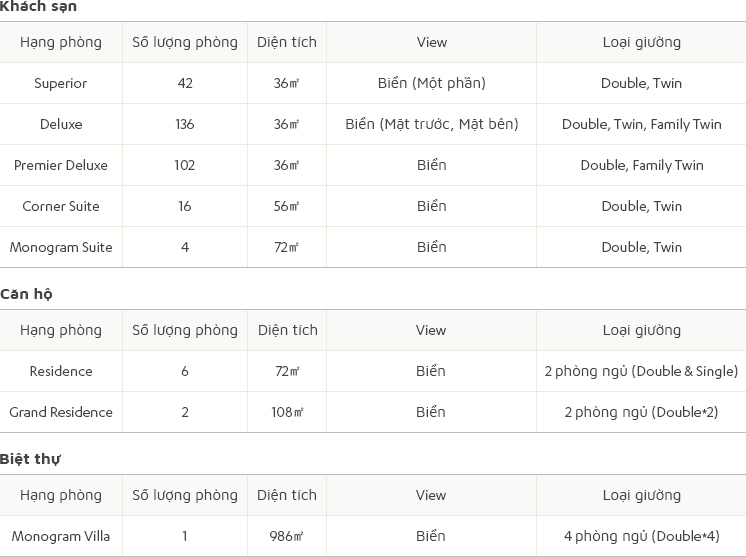Click the 136 room count cell
The image size is (746, 557).
point(185,124)
